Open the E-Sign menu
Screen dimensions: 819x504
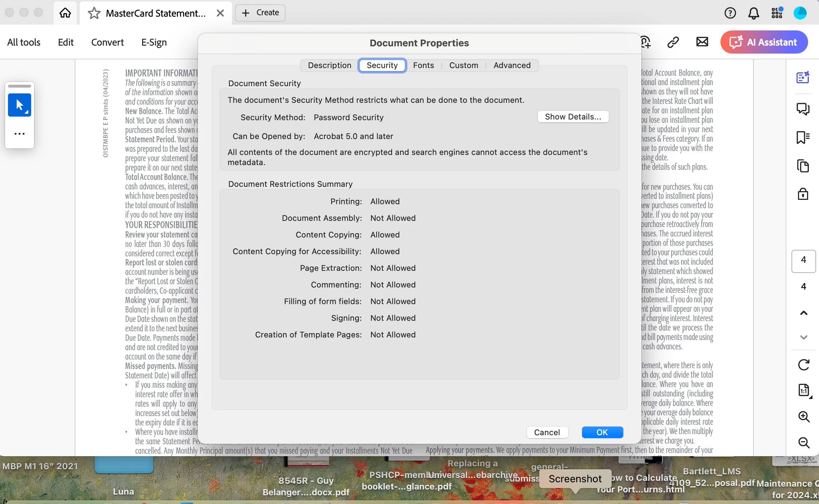pos(154,42)
